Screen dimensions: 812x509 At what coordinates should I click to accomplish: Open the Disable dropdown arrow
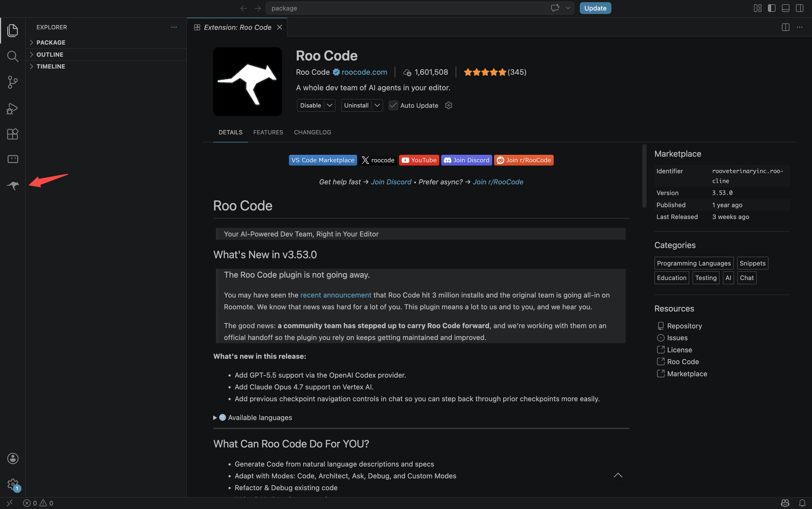pyautogui.click(x=330, y=105)
